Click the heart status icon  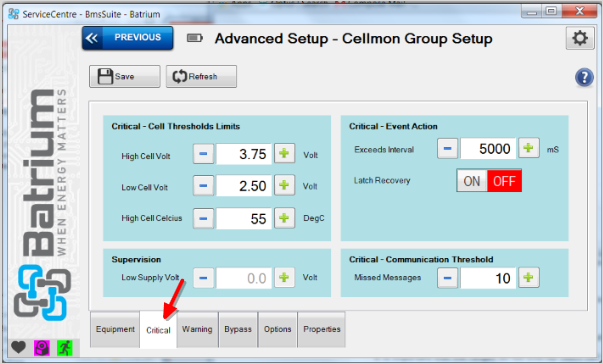pos(18,348)
